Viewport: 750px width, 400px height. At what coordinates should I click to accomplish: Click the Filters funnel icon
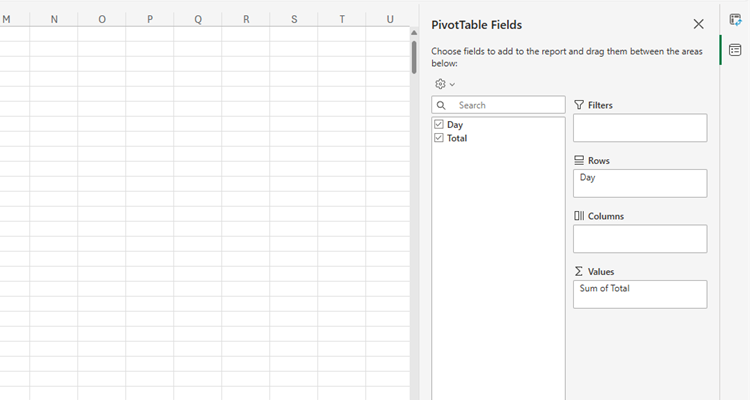pyautogui.click(x=579, y=105)
